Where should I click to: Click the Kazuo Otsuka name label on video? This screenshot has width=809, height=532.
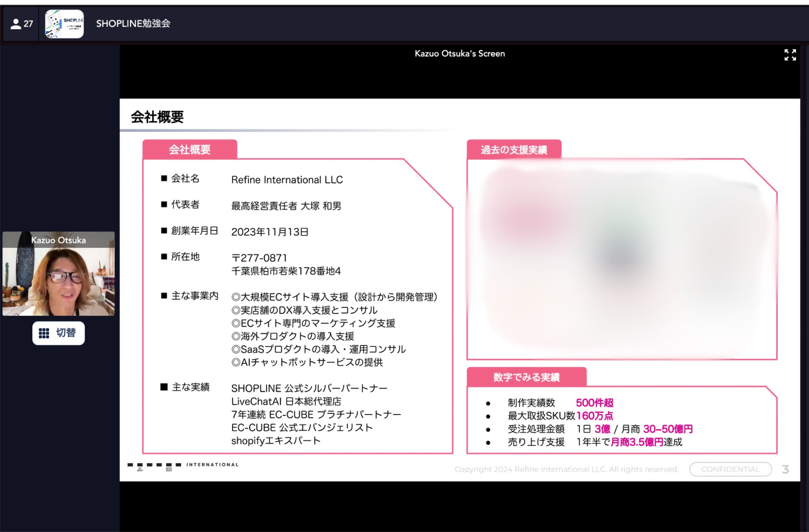[58, 240]
